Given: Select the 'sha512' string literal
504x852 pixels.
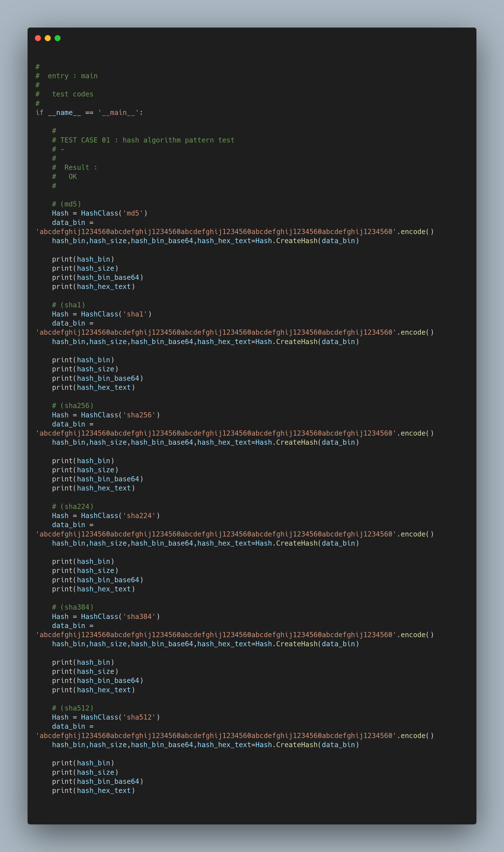Looking at the screenshot, I should point(141,717).
